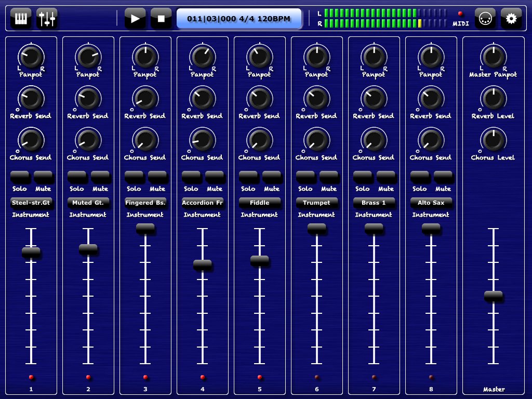Click the song position and tempo display
Viewport: 532px width, 399px height.
[239, 19]
